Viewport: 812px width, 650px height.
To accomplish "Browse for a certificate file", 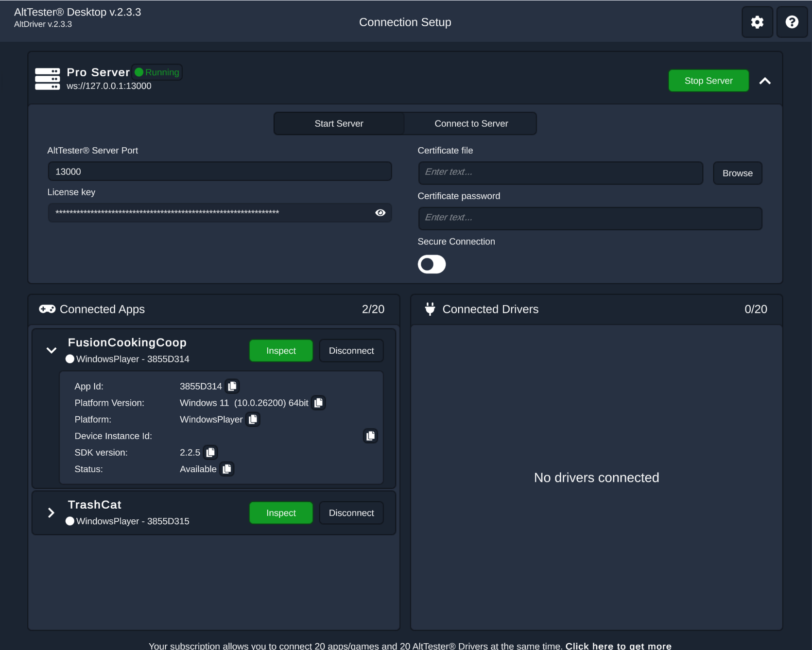I will click(x=737, y=173).
